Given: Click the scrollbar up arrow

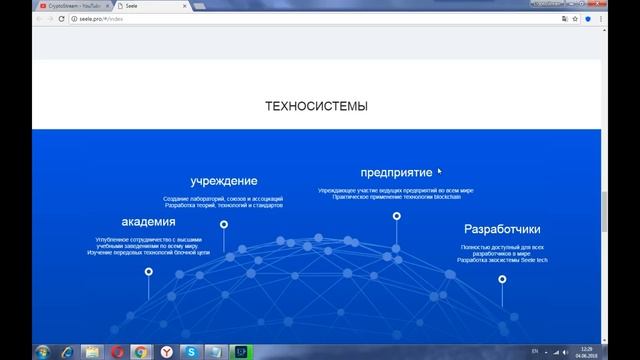Looking at the screenshot, I should 604,30.
